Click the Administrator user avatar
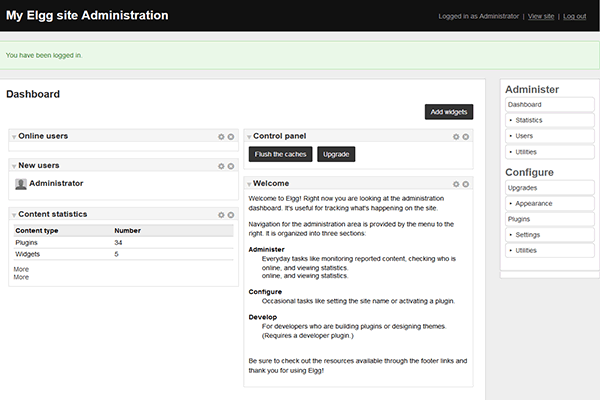The height and width of the screenshot is (400, 600). (x=21, y=184)
